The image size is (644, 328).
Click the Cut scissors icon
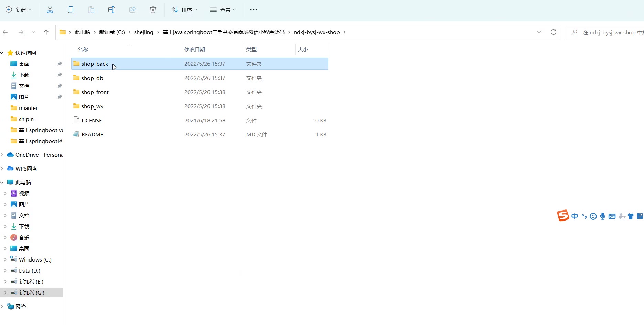50,10
